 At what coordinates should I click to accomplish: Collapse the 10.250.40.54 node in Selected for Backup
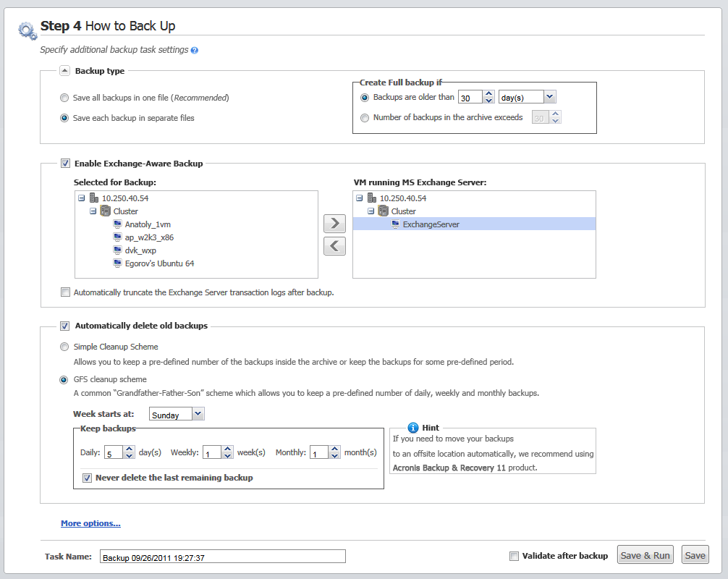click(x=81, y=198)
